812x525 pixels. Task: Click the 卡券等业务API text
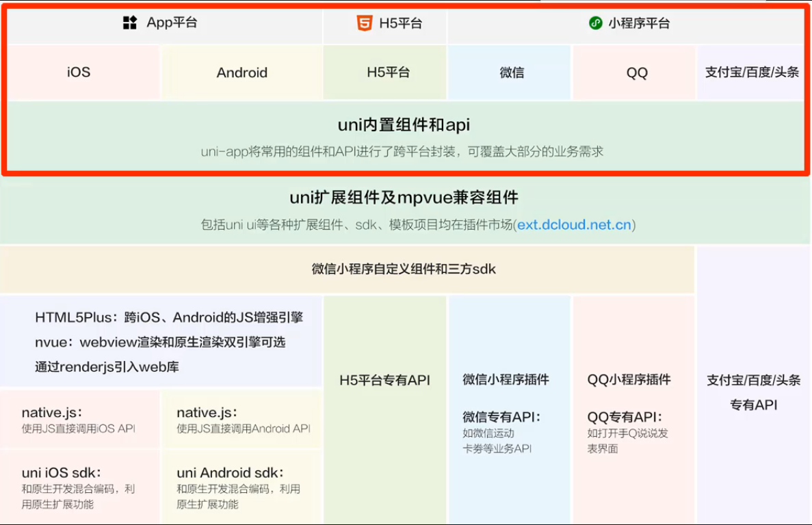497,448
